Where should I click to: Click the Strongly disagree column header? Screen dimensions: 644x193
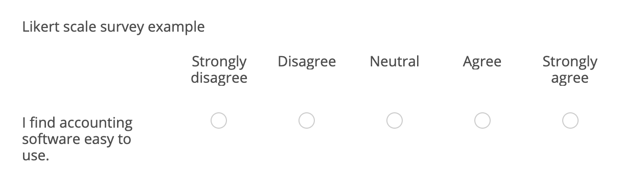coord(219,70)
